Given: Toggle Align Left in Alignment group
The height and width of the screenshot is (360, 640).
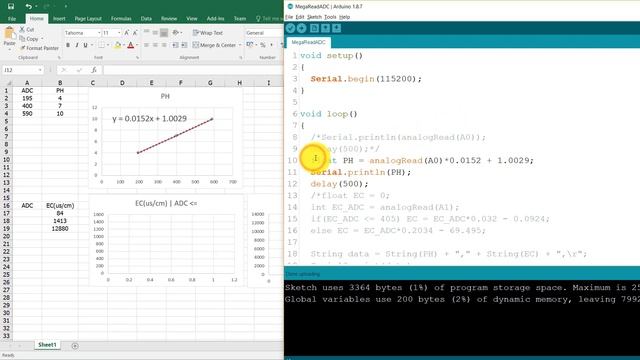Looking at the screenshot, I should coord(146,45).
